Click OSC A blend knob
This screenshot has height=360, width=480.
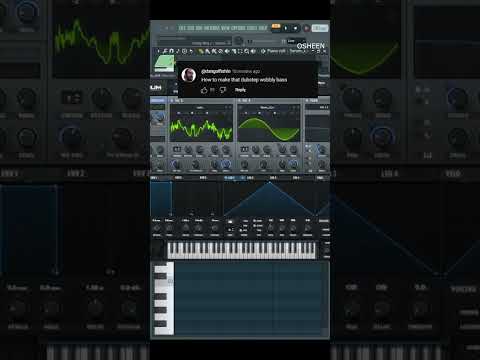pyautogui.click(x=200, y=149)
